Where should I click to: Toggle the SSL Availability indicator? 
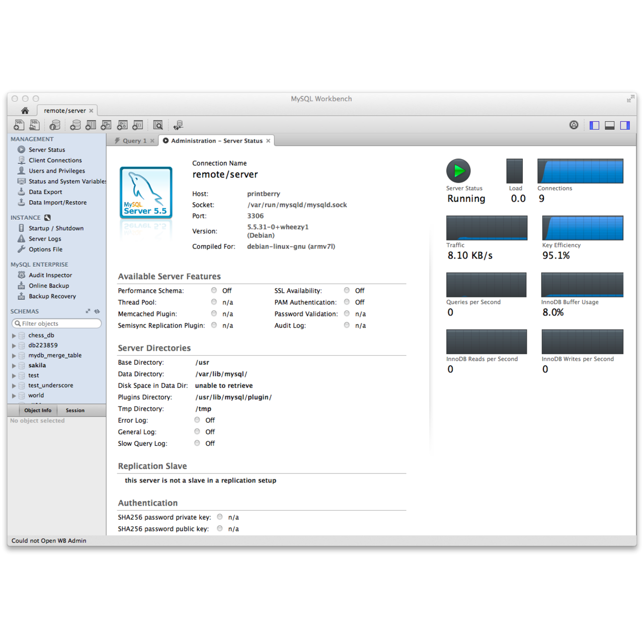pos(347,290)
